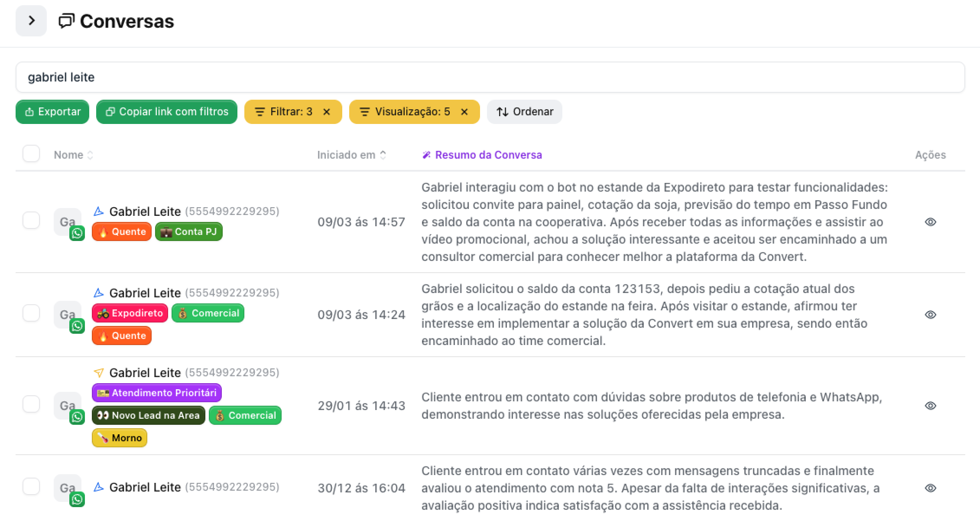Click the Novo Lead na Area tag

coord(149,415)
